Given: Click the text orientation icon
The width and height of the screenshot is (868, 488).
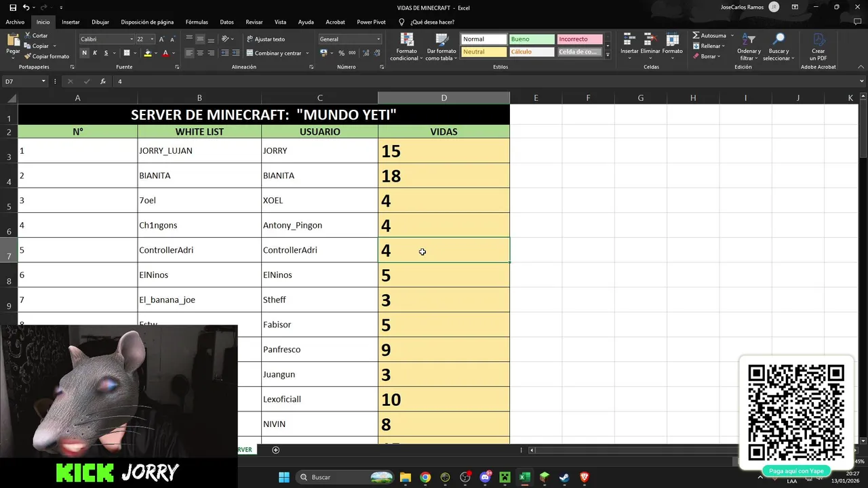Looking at the screenshot, I should [226, 39].
